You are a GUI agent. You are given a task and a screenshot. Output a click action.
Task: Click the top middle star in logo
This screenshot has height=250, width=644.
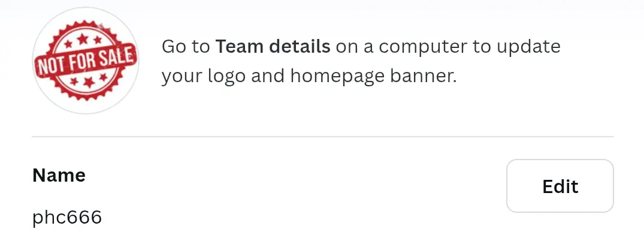pos(83,39)
